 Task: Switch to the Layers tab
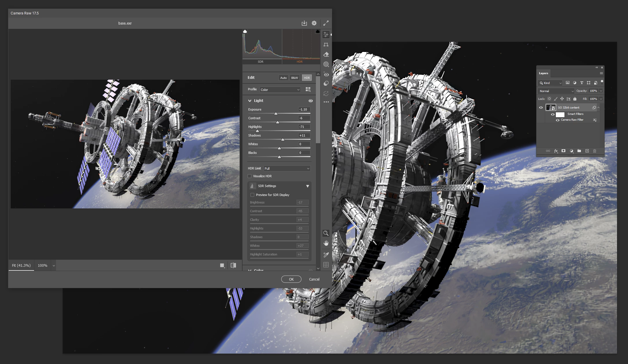coord(543,73)
